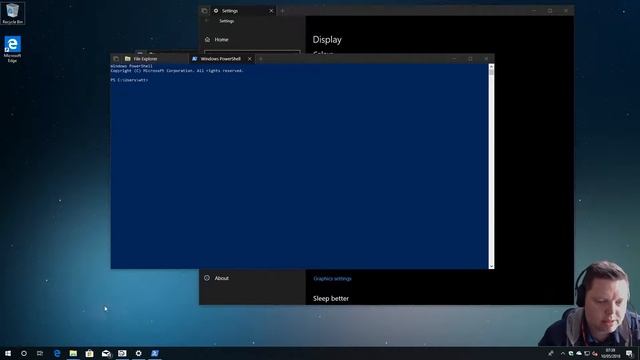Close the Windows PowerShell tab
This screenshot has height=360, width=640.
point(249,59)
